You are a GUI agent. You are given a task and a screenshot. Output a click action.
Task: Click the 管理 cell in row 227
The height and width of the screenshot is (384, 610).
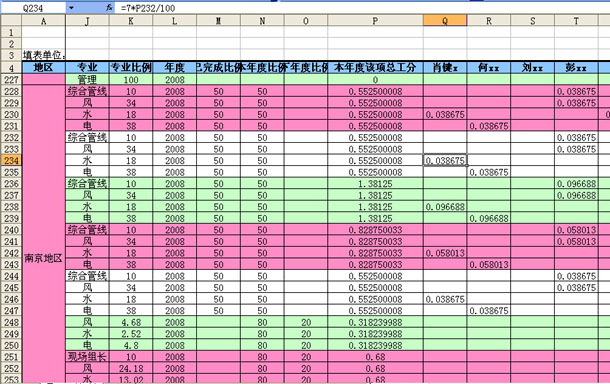(x=87, y=79)
